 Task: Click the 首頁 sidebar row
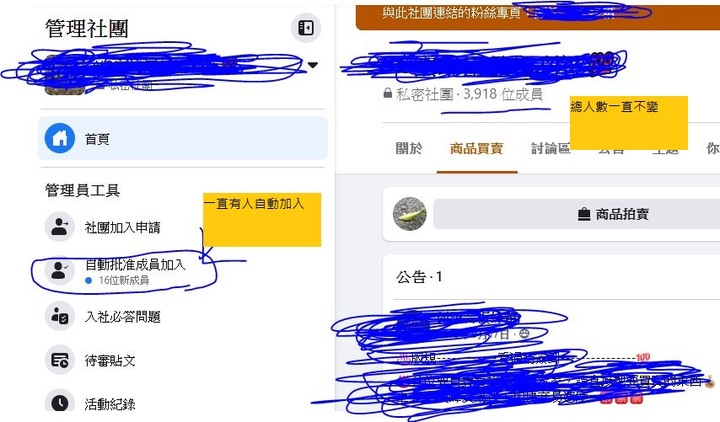pyautogui.click(x=183, y=138)
